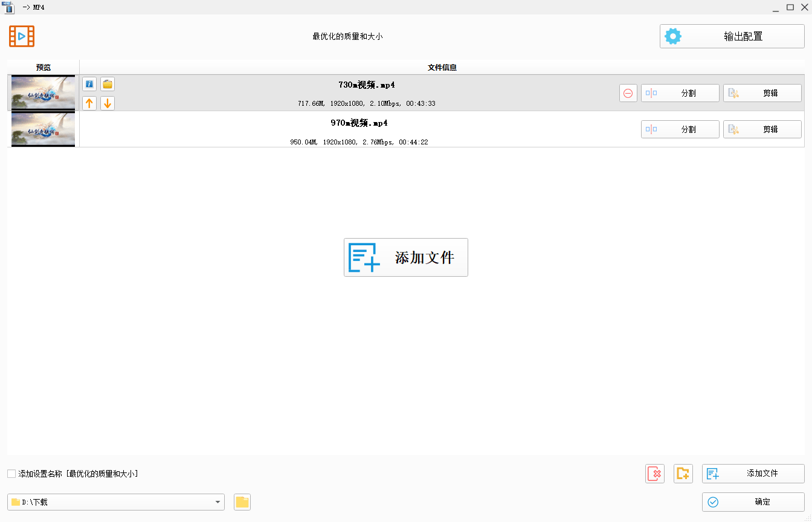Move 730m视频.mp4 down with orange arrow
The width and height of the screenshot is (812, 522).
pos(108,103)
